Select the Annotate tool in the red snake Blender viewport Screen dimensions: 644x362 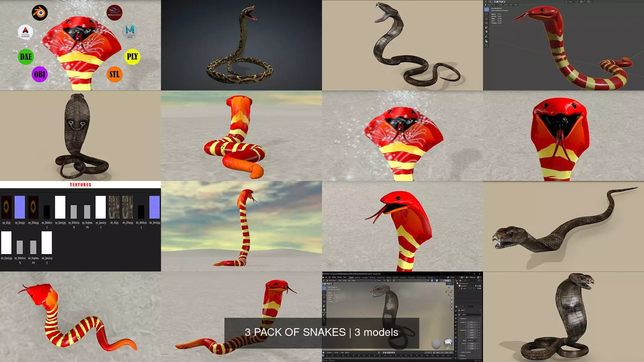pos(486,37)
